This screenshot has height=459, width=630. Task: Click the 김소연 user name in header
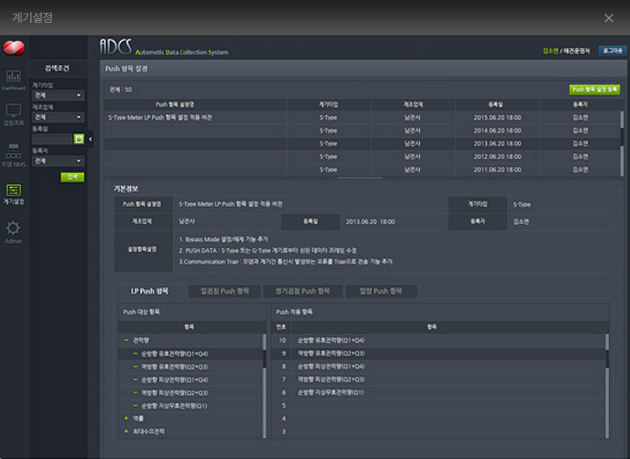[550, 51]
